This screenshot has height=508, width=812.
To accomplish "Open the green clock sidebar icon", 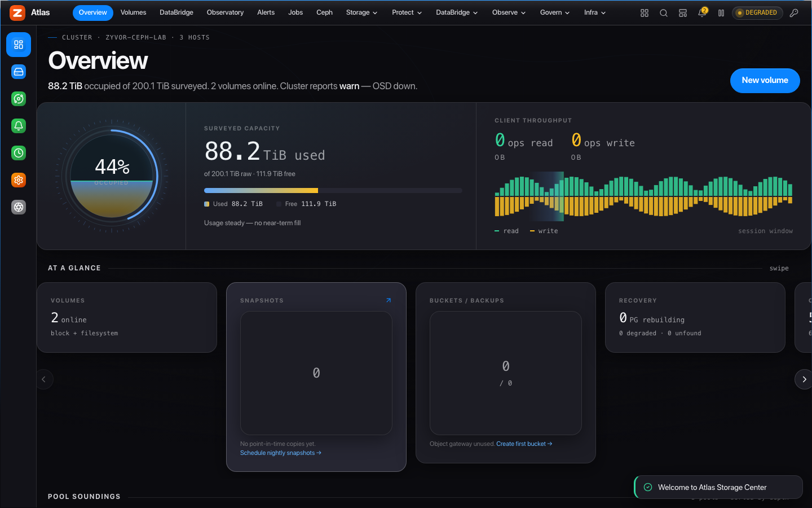I will click(19, 153).
